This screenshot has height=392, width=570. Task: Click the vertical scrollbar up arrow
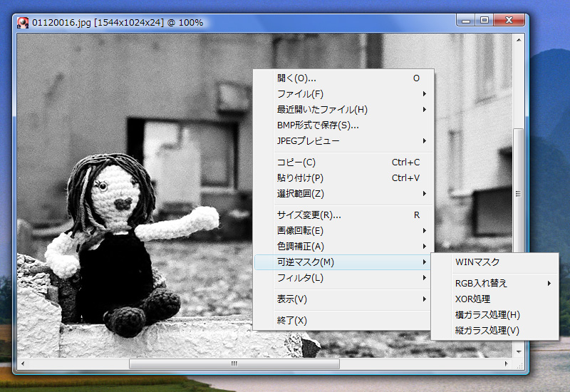(519, 40)
